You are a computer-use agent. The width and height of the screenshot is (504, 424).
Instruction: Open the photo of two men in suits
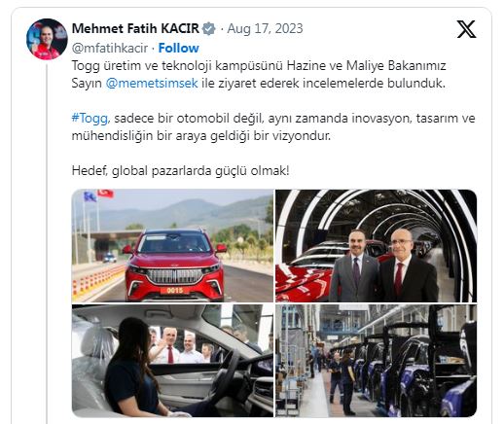click(x=377, y=246)
